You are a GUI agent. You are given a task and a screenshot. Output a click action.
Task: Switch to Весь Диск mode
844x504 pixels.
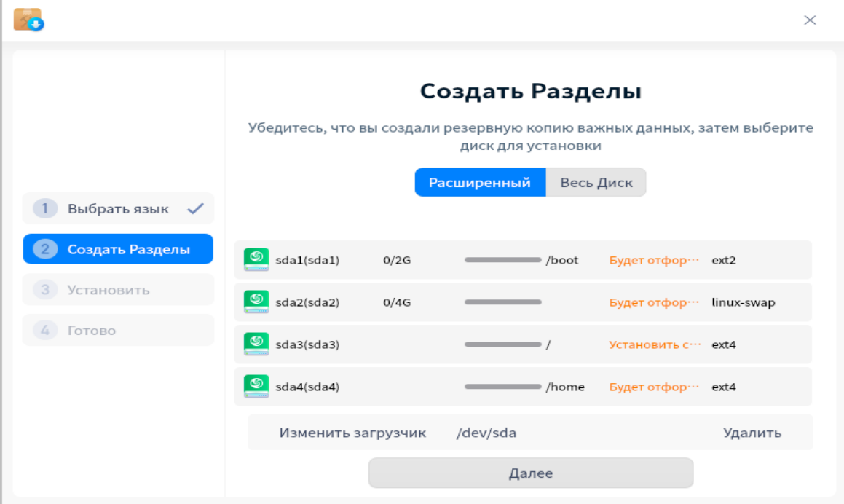(x=596, y=183)
